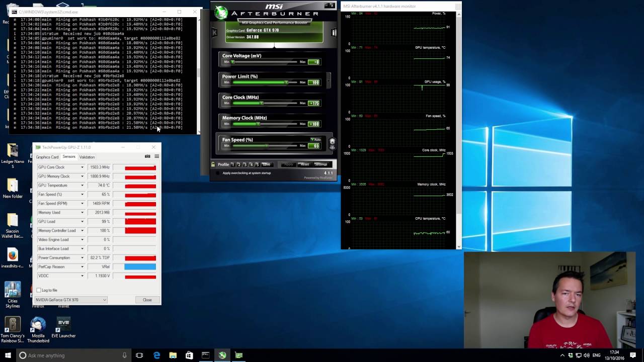Open Afterburner Settings
This screenshot has width=644, height=362.
[x=321, y=164]
